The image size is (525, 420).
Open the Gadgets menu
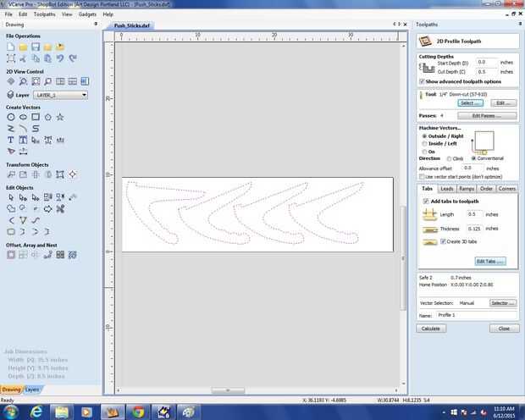(87, 14)
